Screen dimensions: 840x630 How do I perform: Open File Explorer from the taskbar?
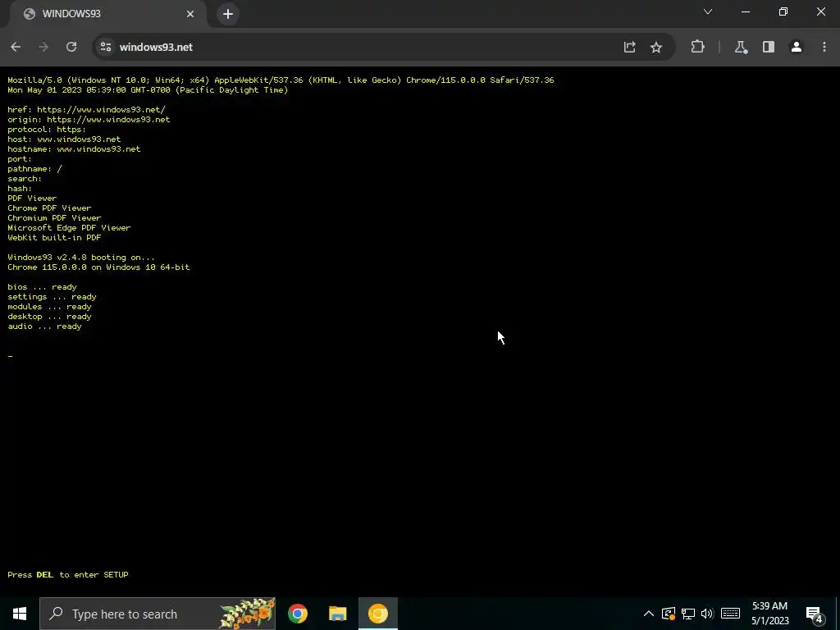pos(337,614)
